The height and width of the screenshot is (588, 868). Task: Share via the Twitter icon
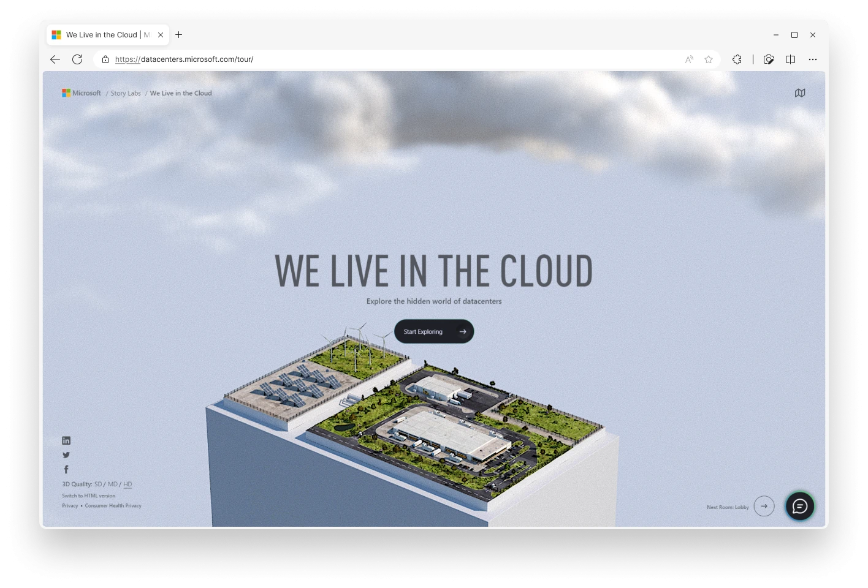click(x=66, y=455)
